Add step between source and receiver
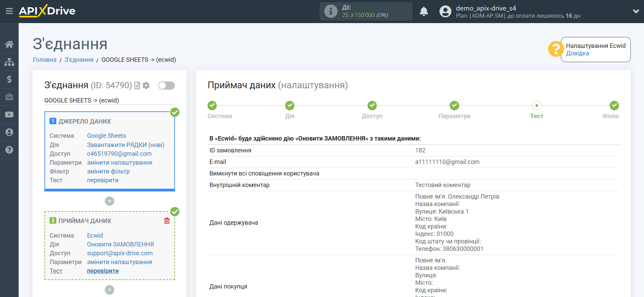The width and height of the screenshot is (644, 297). [110, 201]
